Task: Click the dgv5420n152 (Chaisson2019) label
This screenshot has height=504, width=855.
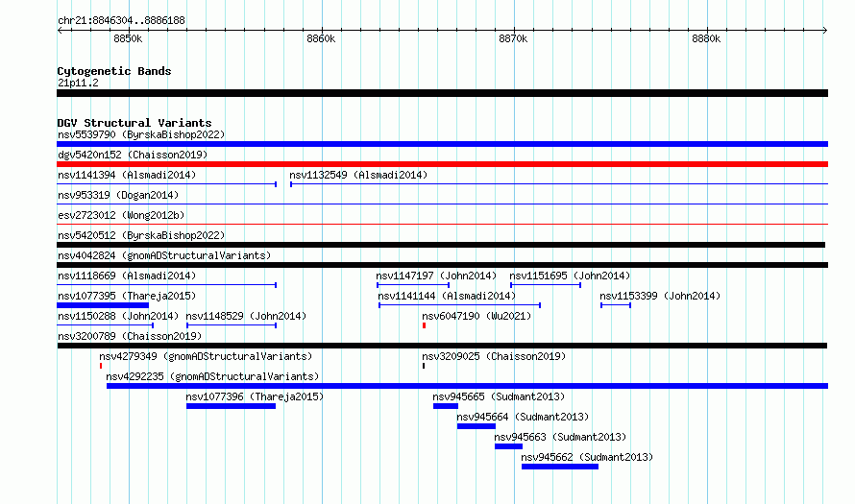Action: [x=133, y=155]
